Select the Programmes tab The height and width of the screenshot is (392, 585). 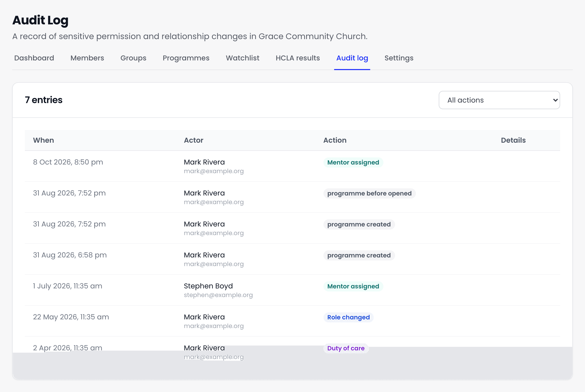click(186, 58)
